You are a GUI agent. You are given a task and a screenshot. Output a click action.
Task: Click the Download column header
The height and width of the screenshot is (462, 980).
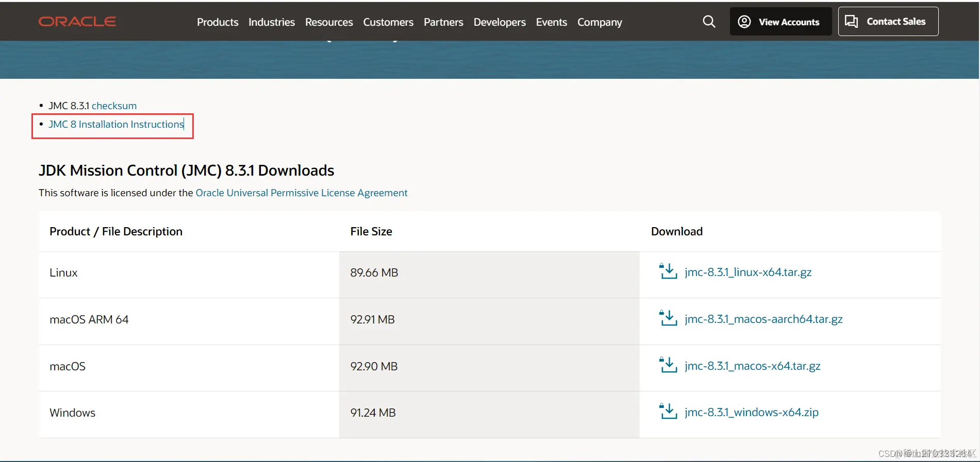tap(677, 231)
